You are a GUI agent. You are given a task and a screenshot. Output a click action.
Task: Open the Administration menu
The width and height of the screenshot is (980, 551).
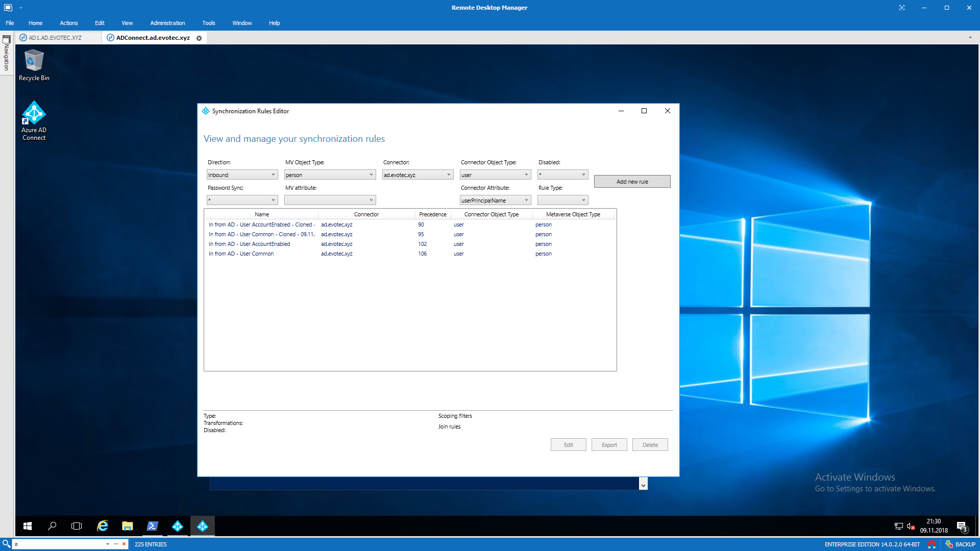[167, 23]
